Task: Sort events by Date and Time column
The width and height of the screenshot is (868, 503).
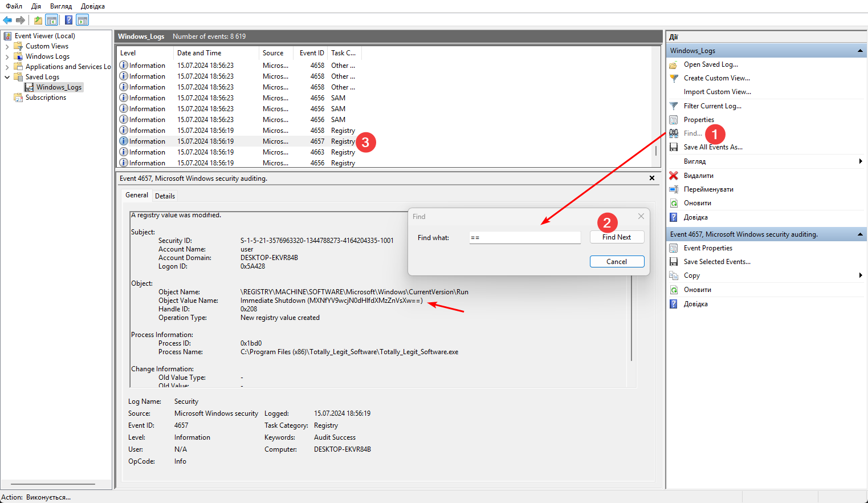Action: [199, 53]
